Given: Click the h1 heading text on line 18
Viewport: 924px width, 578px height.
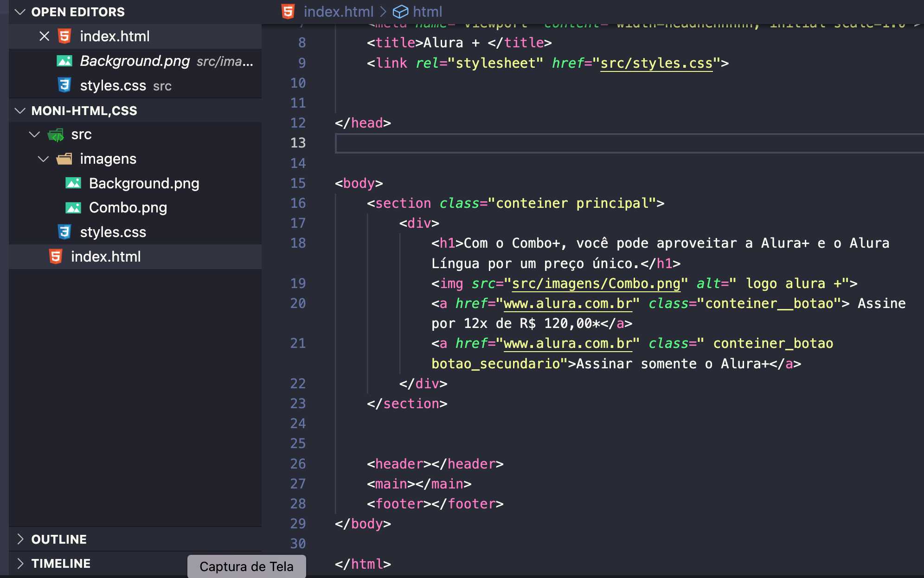Looking at the screenshot, I should click(661, 253).
